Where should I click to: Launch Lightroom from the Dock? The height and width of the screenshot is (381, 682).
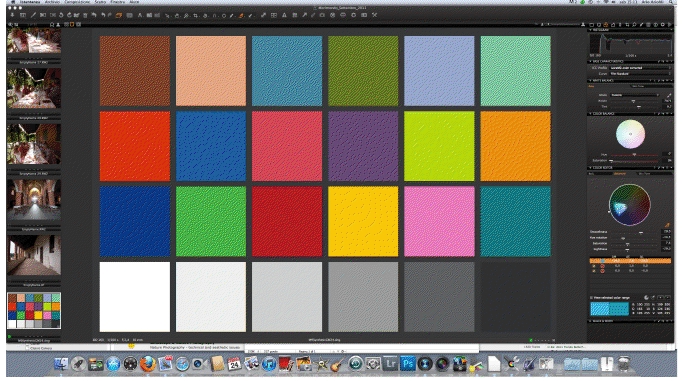390,363
